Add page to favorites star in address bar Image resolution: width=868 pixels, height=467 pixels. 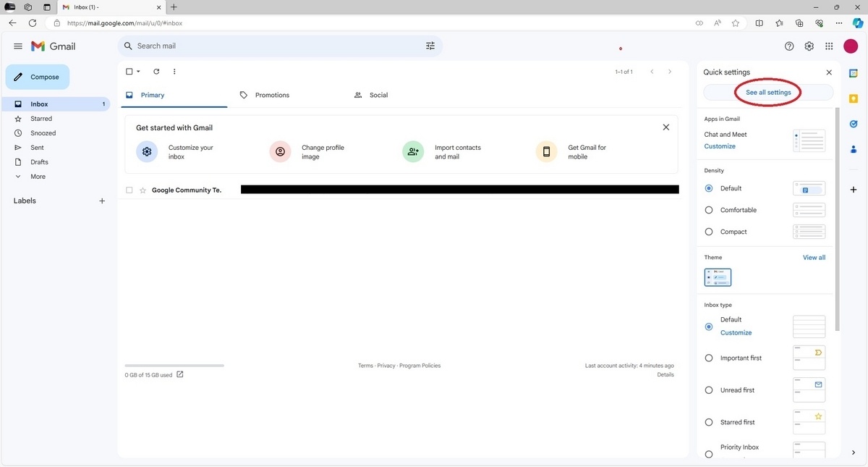[x=736, y=23]
